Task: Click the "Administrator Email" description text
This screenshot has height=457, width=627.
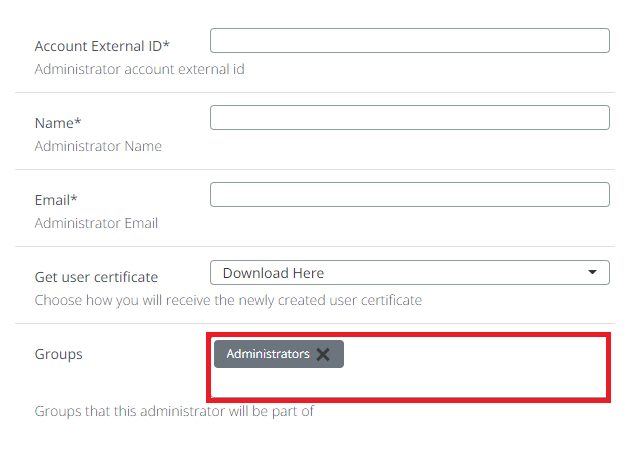Action: 96,223
